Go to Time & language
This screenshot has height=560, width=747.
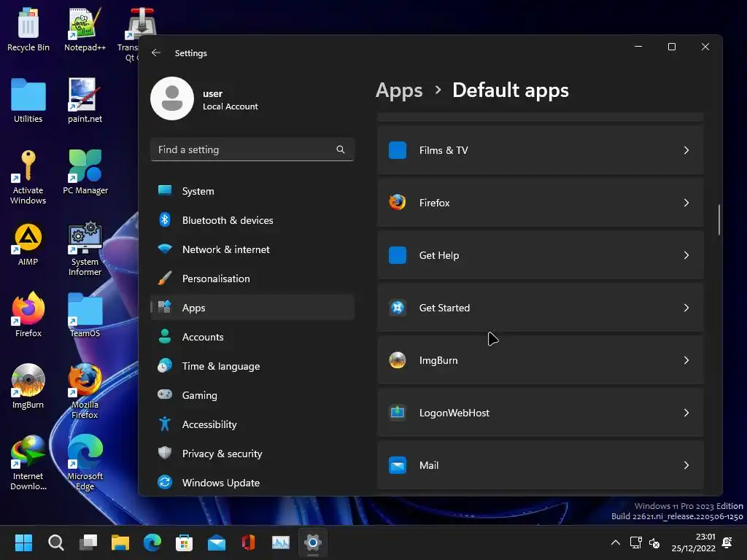[252, 366]
